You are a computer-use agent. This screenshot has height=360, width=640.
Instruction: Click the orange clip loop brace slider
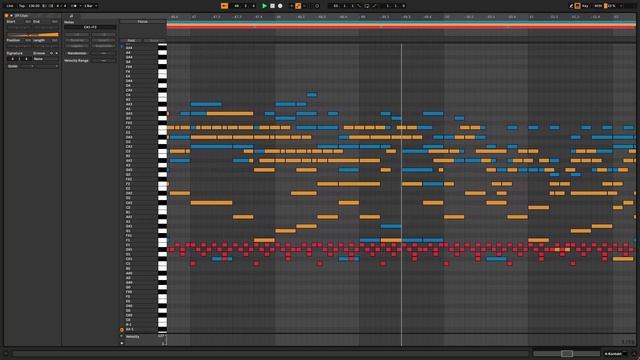coord(33,35)
